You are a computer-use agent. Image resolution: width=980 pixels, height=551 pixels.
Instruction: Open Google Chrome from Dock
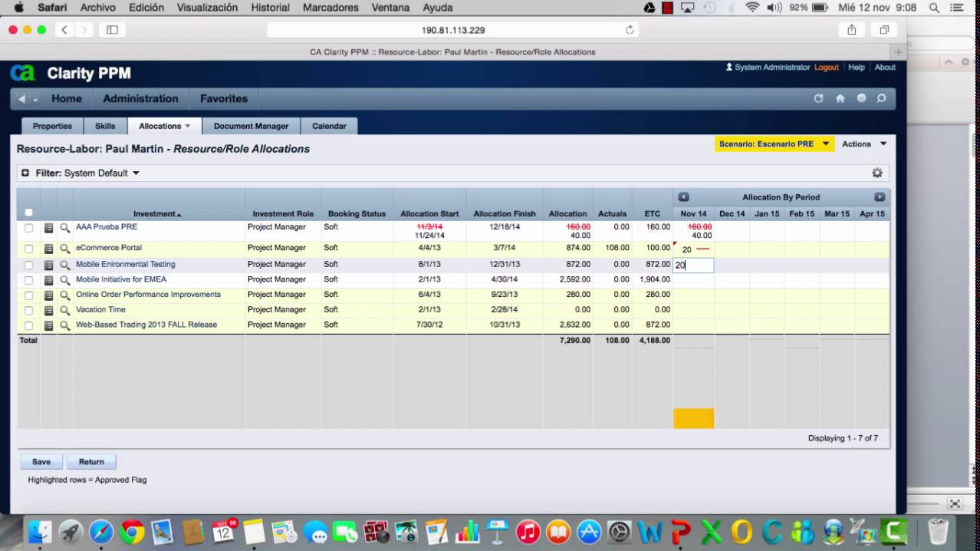click(x=132, y=532)
